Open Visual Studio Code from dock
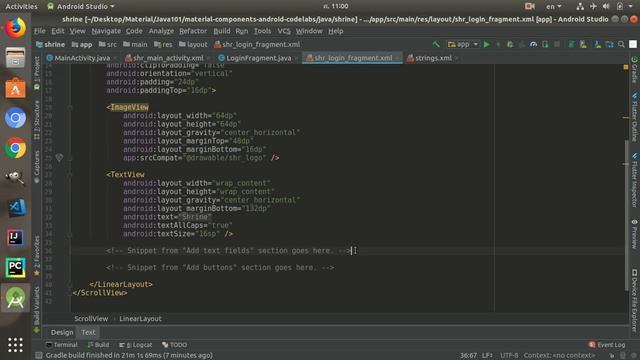640x360 pixels. [16, 207]
